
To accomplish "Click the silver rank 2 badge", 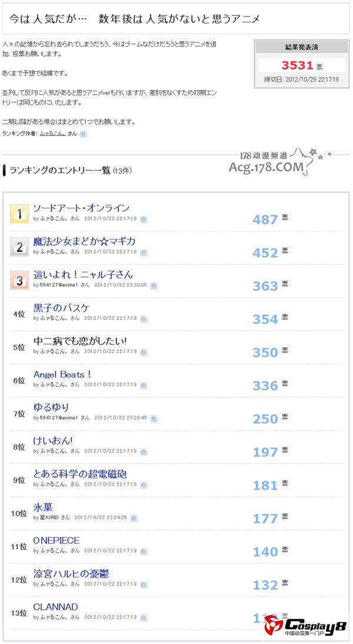I will point(19,247).
